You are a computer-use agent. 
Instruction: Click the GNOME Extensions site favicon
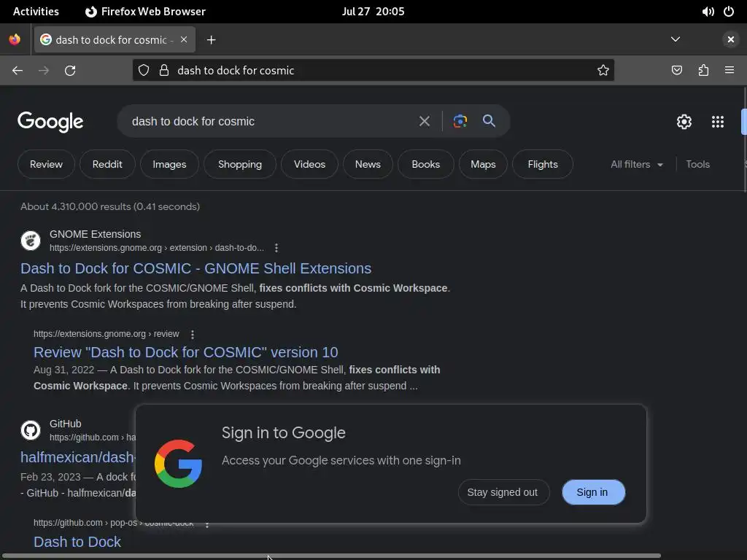(31, 241)
